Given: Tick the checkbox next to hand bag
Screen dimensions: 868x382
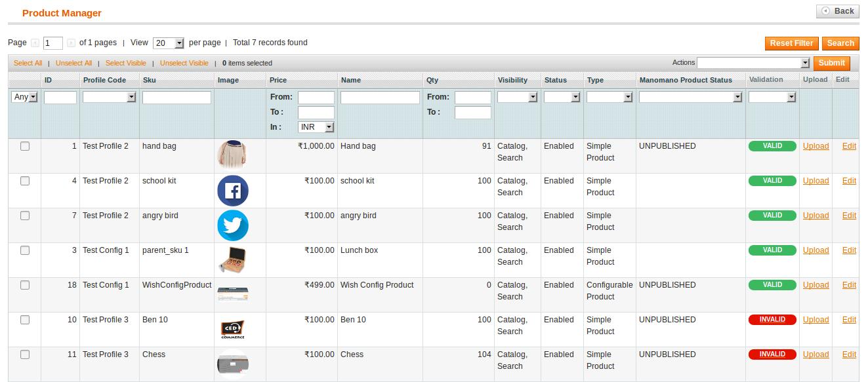Looking at the screenshot, I should point(25,146).
